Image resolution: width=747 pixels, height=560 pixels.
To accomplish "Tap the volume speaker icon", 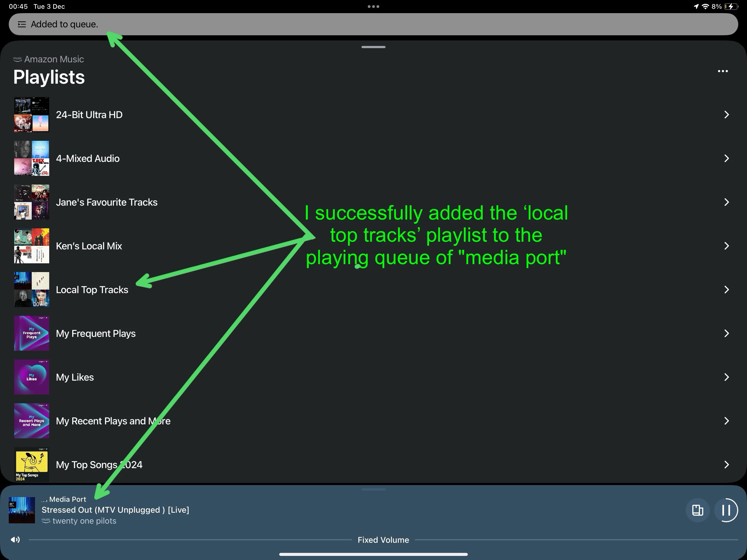I will [15, 540].
